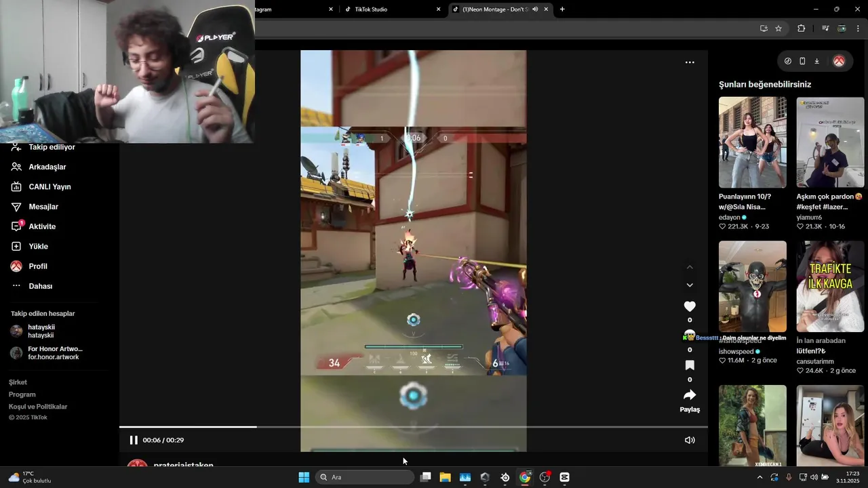
Task: Click the Paylaş share arrow
Action: click(x=690, y=394)
